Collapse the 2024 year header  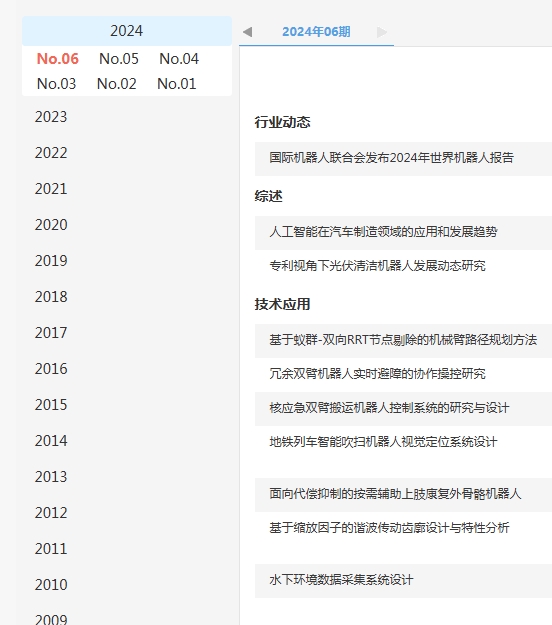(x=127, y=31)
